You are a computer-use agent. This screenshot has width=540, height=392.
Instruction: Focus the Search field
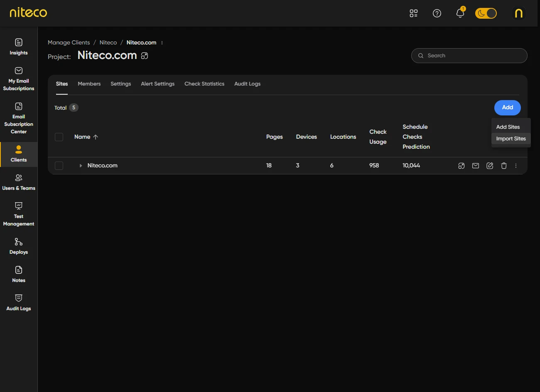point(469,56)
